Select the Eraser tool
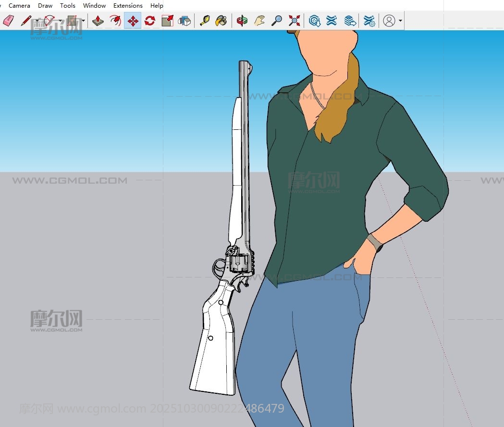 (x=9, y=21)
